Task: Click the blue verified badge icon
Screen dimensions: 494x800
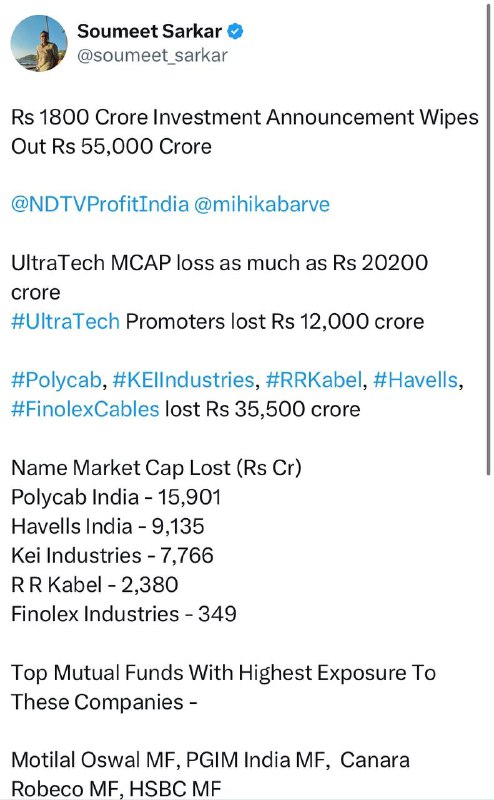Action: [x=235, y=31]
